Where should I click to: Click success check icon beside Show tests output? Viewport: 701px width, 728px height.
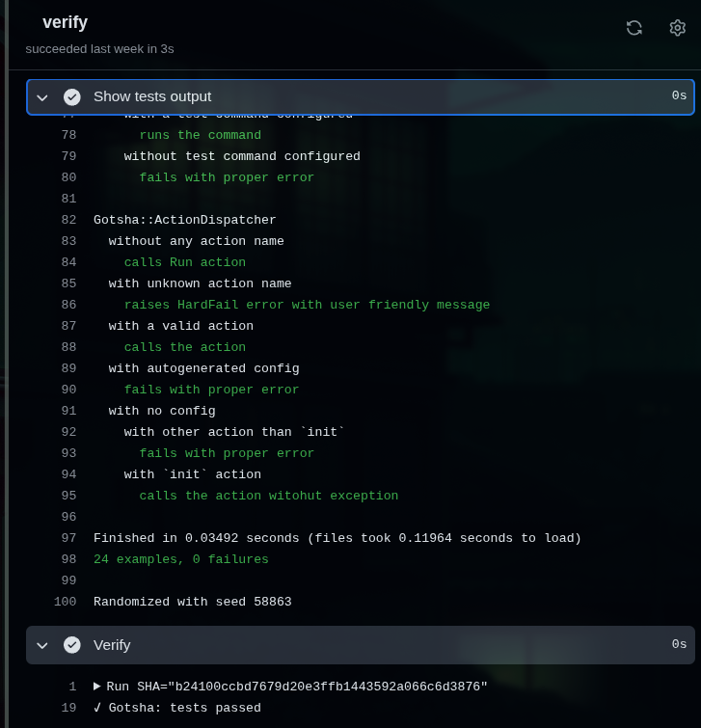(x=72, y=96)
